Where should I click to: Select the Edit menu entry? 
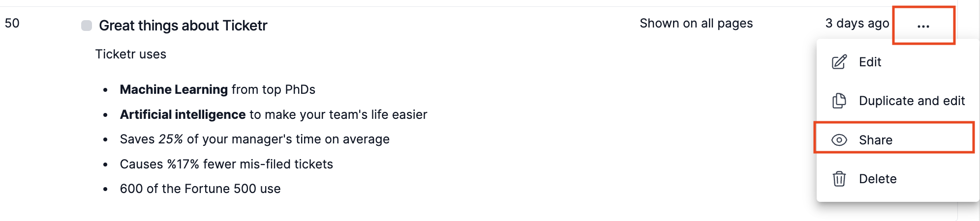pyautogui.click(x=870, y=62)
